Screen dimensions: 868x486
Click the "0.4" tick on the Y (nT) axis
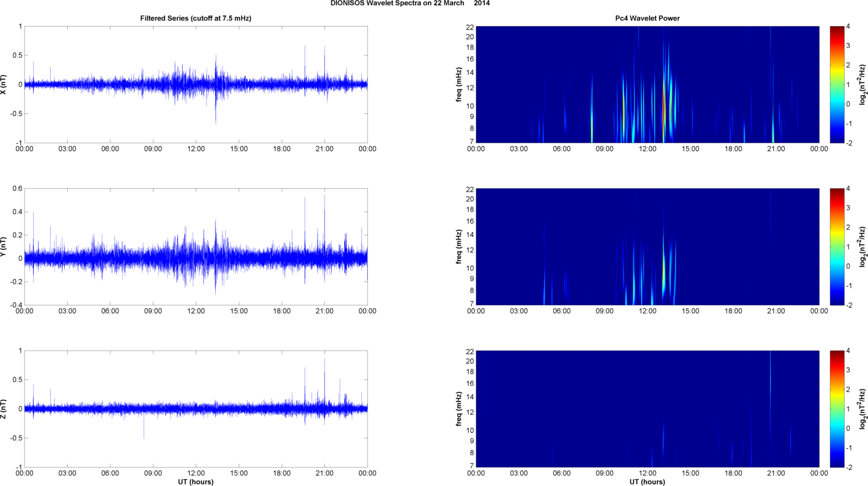tap(17, 212)
